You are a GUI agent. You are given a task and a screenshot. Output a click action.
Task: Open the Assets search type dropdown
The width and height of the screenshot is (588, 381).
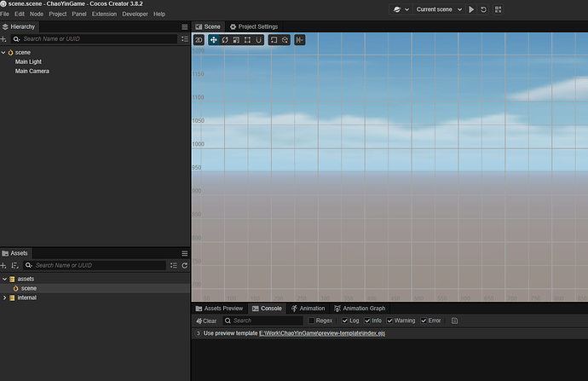(x=28, y=265)
